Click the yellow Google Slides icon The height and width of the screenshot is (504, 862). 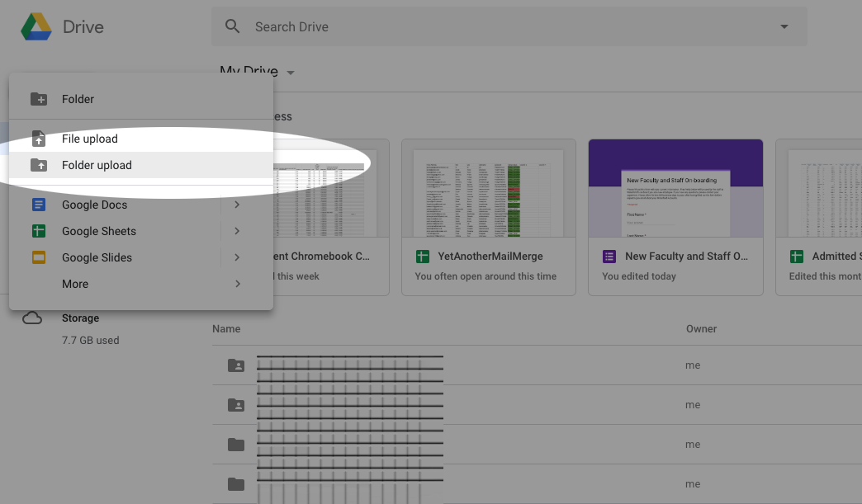39,257
